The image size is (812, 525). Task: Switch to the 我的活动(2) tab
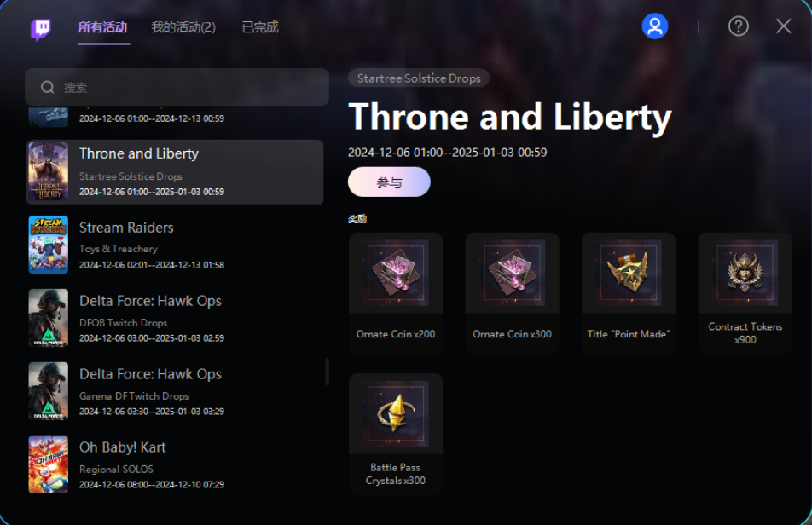click(183, 27)
